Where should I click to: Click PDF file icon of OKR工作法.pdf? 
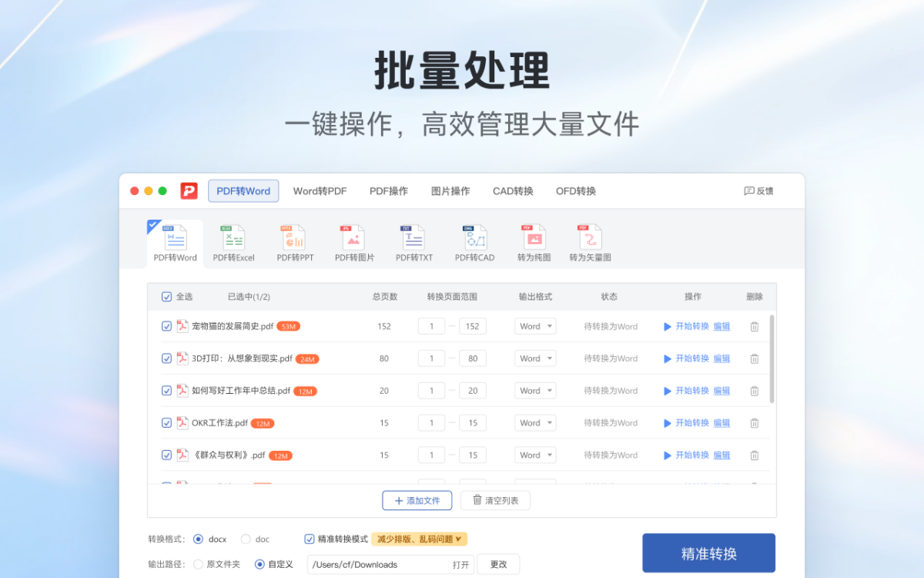tap(182, 422)
